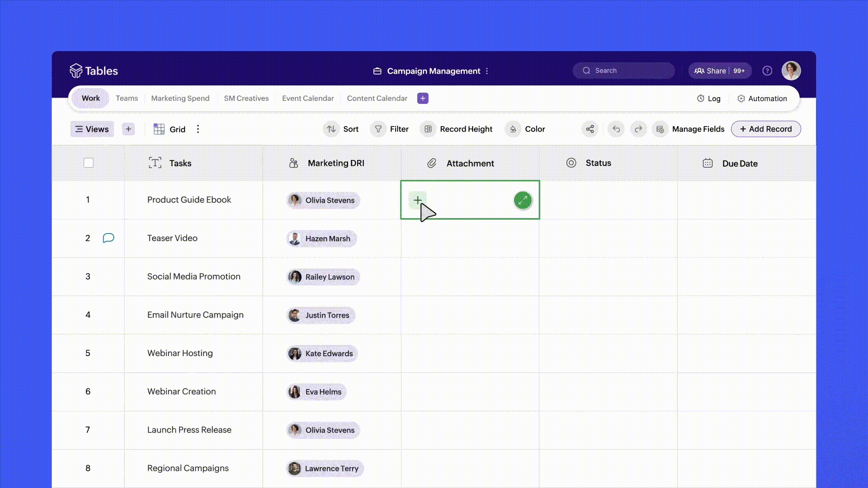Expand the Views panel
Image resolution: width=868 pixels, height=488 pixels.
click(x=92, y=129)
